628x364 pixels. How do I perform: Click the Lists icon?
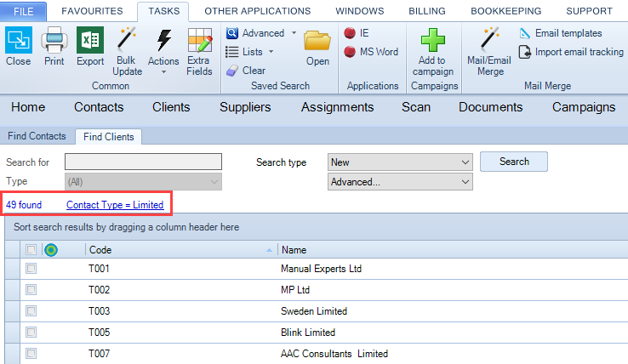tap(232, 52)
